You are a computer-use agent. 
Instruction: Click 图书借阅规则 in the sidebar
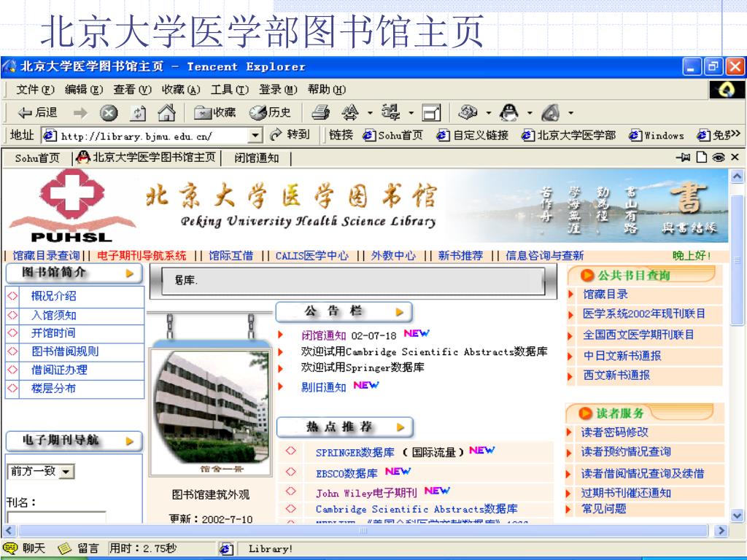pos(65,351)
